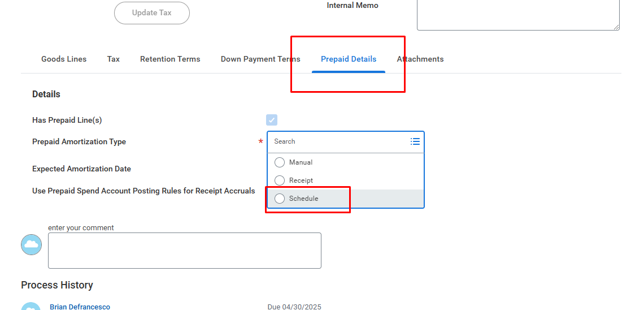Open the Tax tab

114,59
